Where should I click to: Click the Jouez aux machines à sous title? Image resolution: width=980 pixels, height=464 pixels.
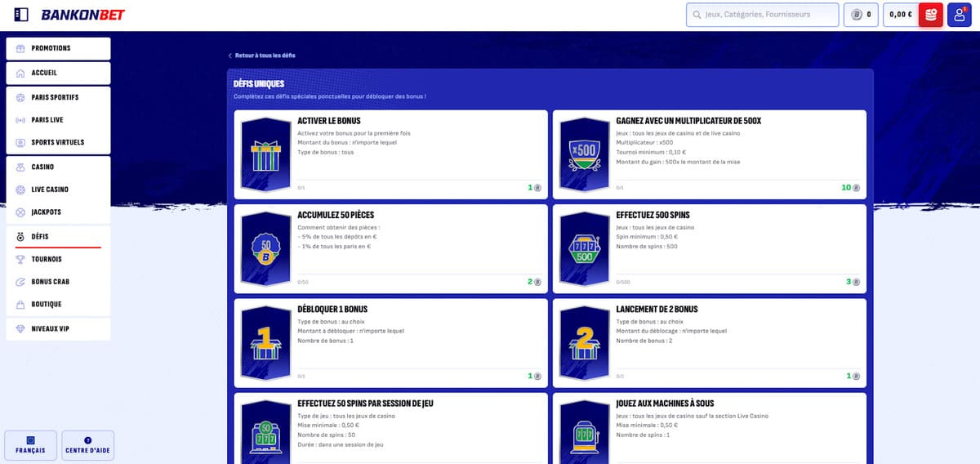(x=666, y=404)
